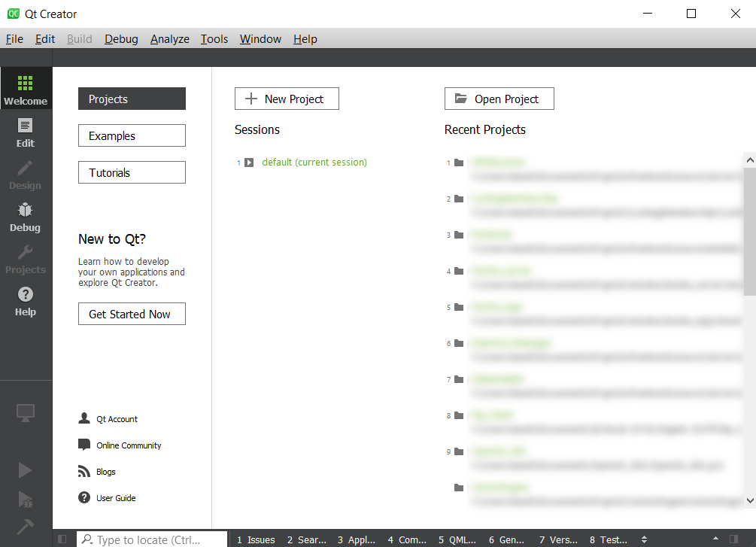
Task: Click the recent projects scrollbar thumb
Action: 750,231
